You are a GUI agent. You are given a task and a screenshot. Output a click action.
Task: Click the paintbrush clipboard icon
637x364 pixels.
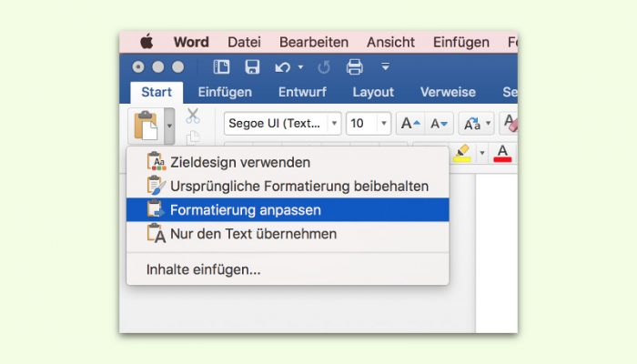coord(157,185)
